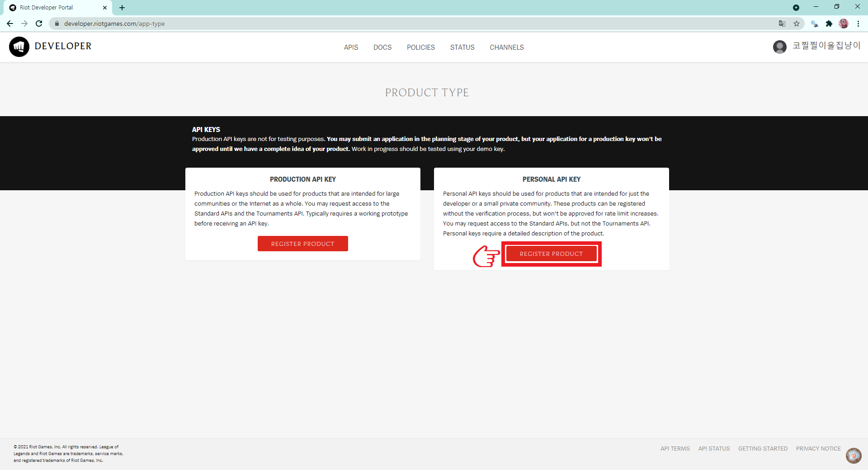Open the translate page icon

click(x=782, y=23)
